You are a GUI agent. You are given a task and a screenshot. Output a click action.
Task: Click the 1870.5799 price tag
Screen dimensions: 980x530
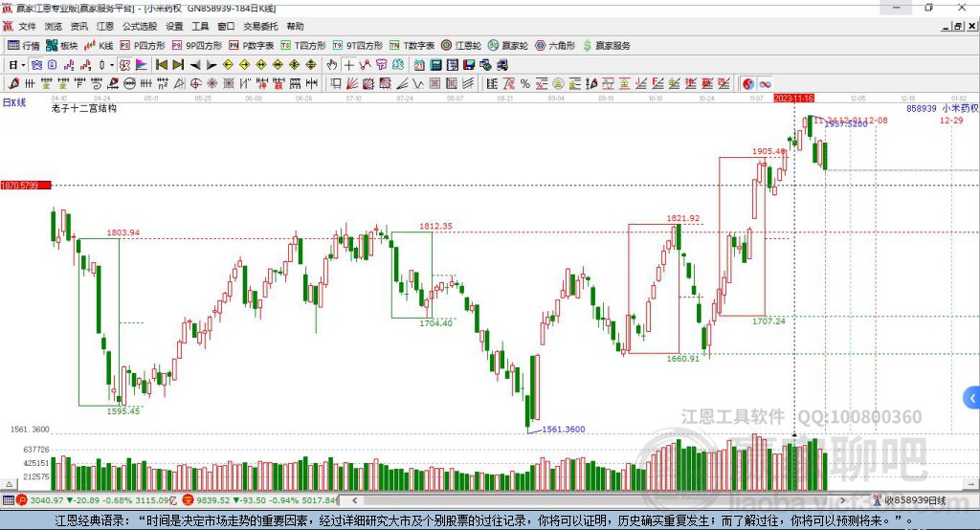26,185
